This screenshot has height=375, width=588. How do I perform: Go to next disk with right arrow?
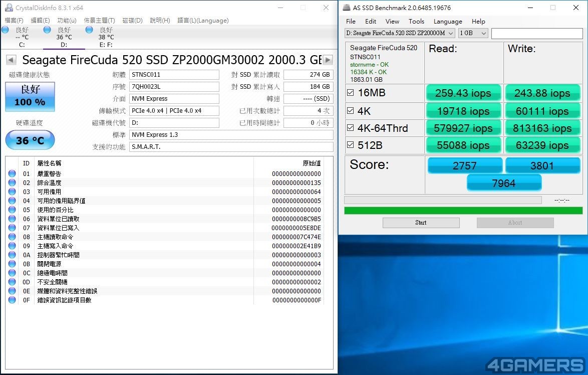tap(328, 60)
